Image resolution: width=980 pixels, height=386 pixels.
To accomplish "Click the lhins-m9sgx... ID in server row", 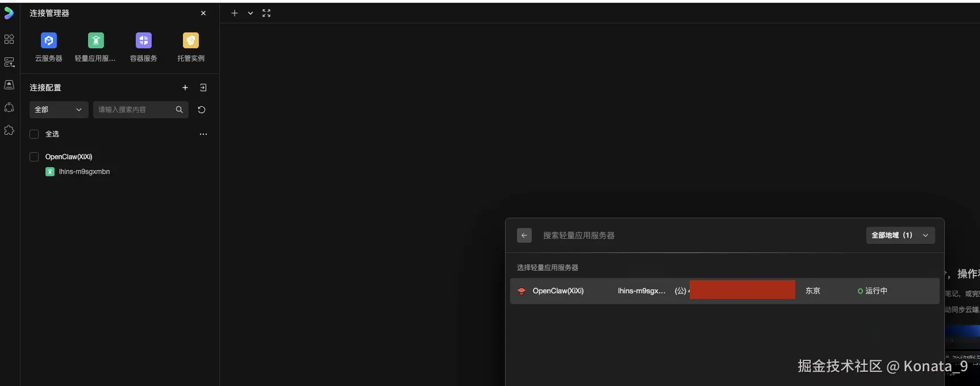I will tap(641, 291).
